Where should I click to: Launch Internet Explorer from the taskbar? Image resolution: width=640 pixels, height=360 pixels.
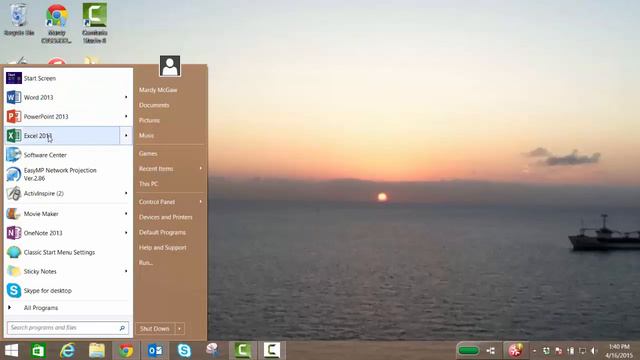(67, 351)
